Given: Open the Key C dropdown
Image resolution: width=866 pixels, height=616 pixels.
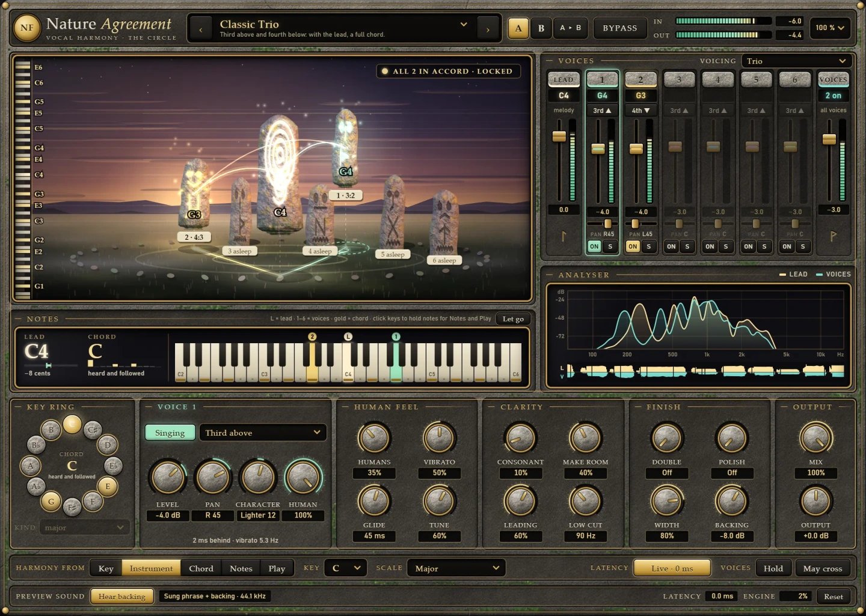Looking at the screenshot, I should click(346, 568).
